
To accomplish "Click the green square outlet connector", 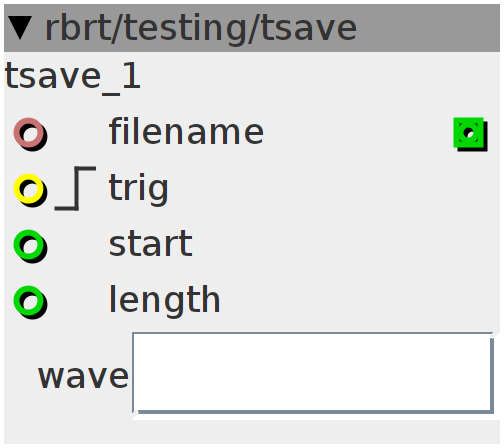I will coord(470,134).
